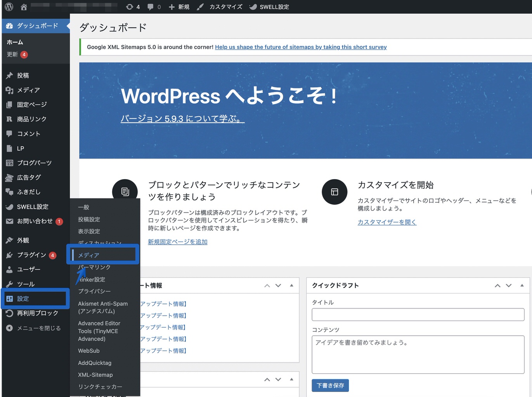Image resolution: width=532 pixels, height=397 pixels.
Task: Click the SWELL設定 sidebar wave icon
Action: coord(9,207)
